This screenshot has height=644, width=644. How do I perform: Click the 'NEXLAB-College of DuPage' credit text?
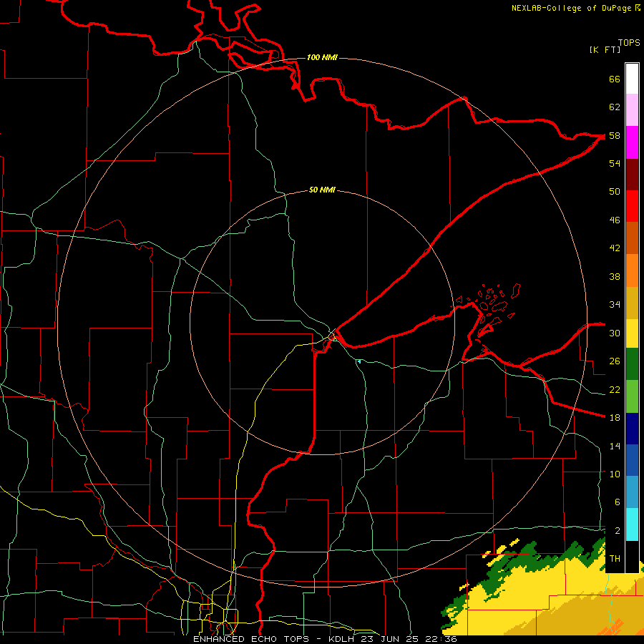pyautogui.click(x=572, y=8)
